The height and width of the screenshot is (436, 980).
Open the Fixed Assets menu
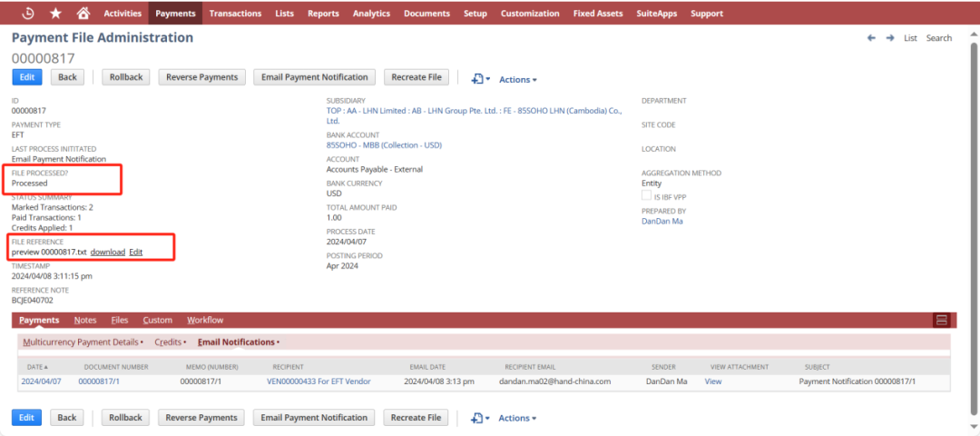coord(598,13)
